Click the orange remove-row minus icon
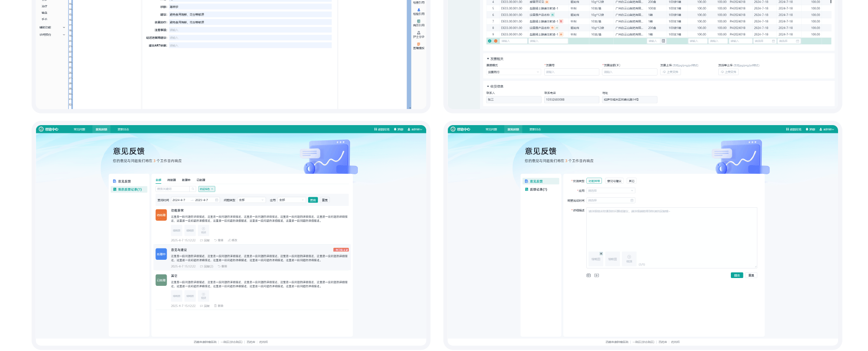Viewport: 868px width, 351px height. tap(496, 41)
